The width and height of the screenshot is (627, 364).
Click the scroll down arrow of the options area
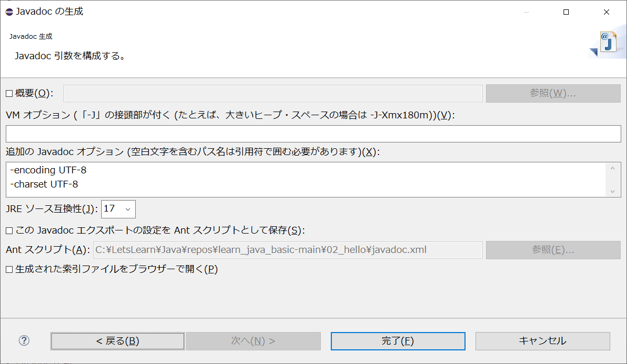point(613,192)
